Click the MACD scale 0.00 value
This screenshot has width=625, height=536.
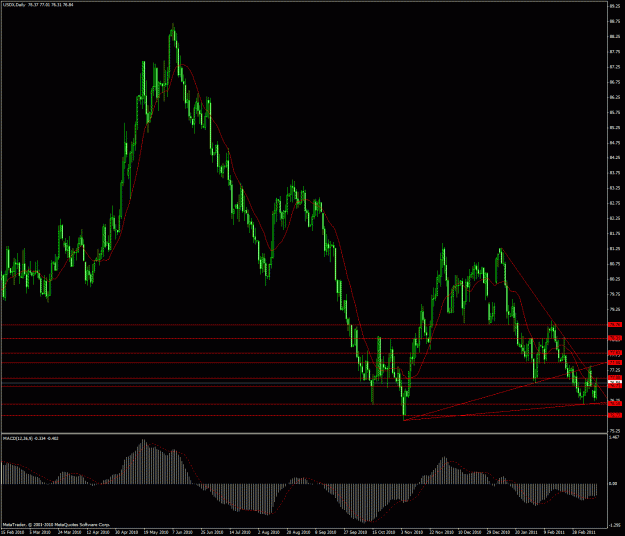point(613,484)
